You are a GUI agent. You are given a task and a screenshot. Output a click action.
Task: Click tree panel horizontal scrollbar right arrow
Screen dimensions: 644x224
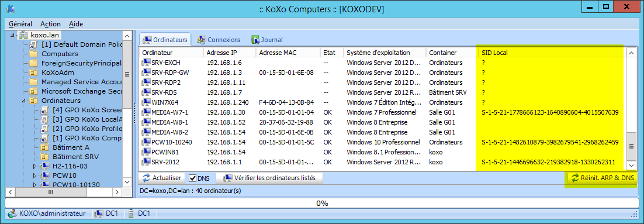coord(117,192)
